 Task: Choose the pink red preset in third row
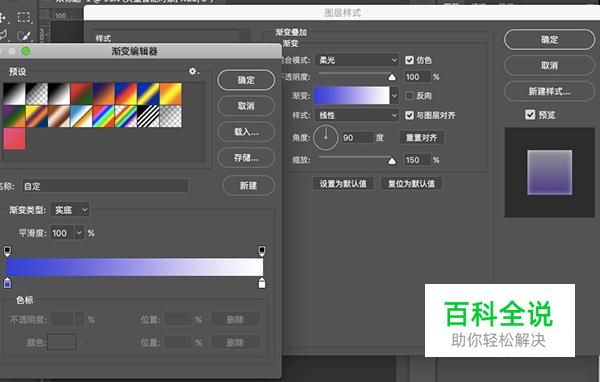tap(14, 139)
